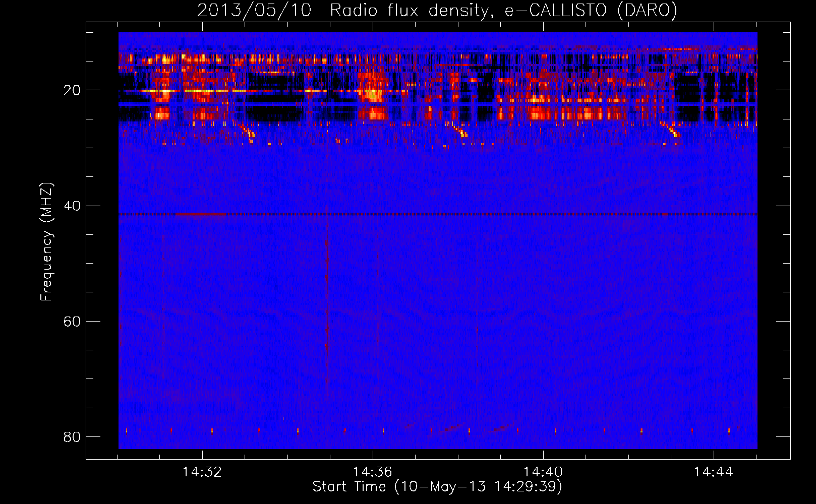Click the '14:44' time tick label

pos(713,472)
